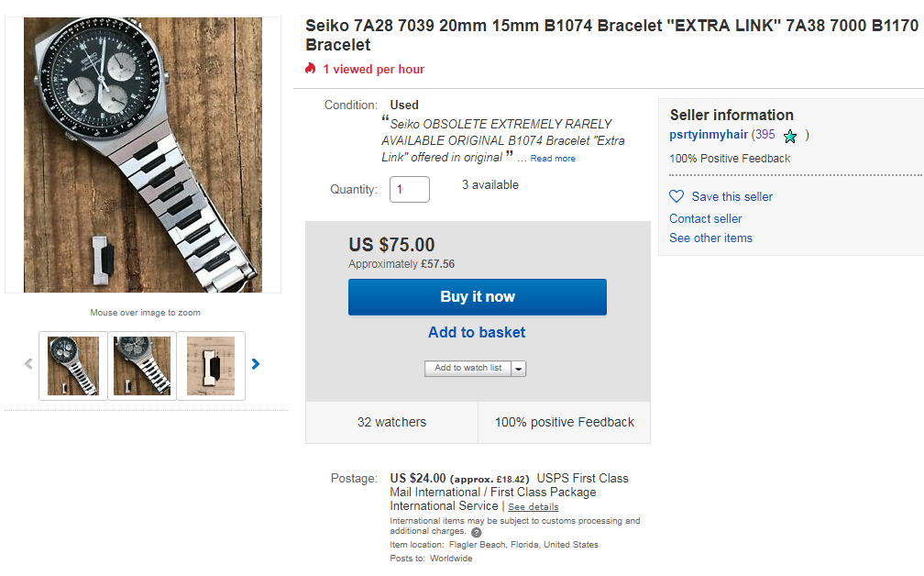Show previous thumbnails with left arrow
The width and height of the screenshot is (924, 576).
tap(28, 364)
